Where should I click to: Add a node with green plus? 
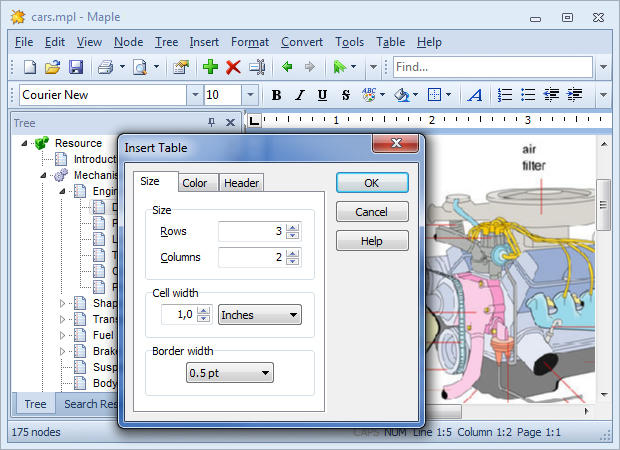tap(210, 67)
